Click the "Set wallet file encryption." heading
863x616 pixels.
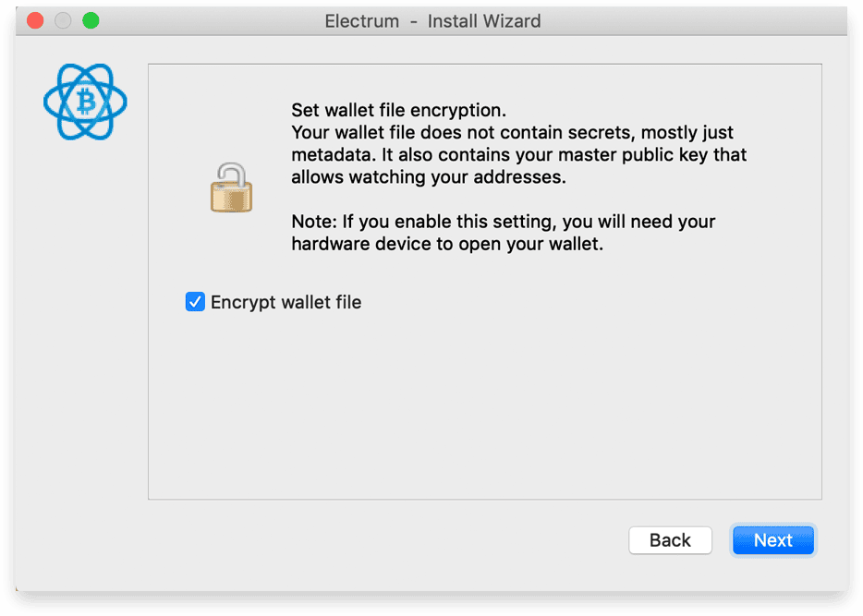coord(398,110)
